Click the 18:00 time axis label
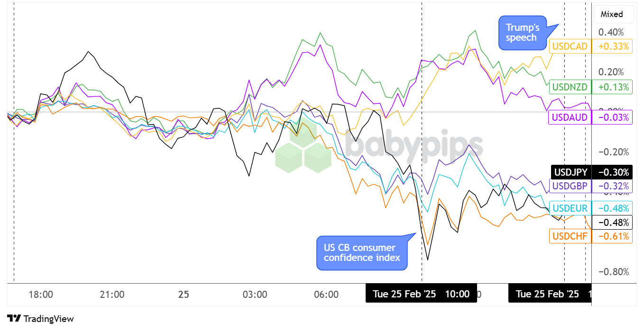 click(x=41, y=295)
